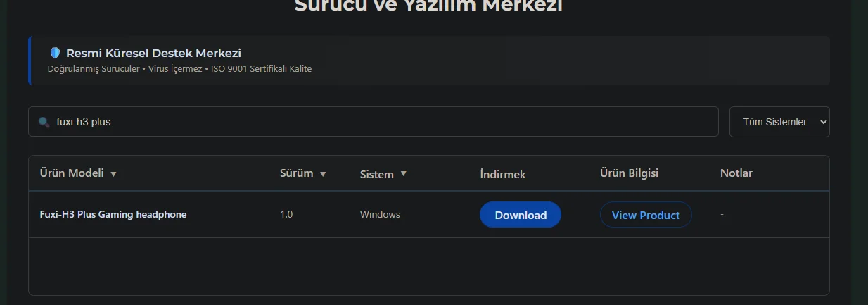Viewport: 868px width, 305px height.
Task: Click the "Resmi Küresel Destek Merkezi" banner title
Action: coord(153,53)
